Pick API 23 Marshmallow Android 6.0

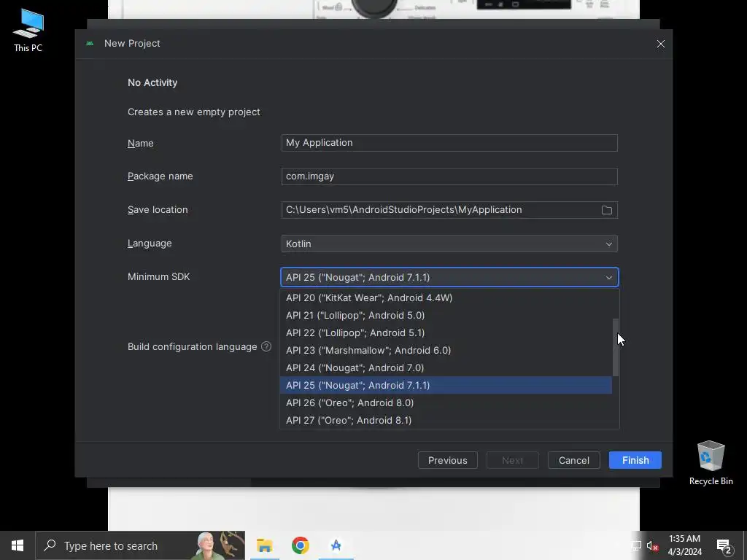[x=446, y=351]
